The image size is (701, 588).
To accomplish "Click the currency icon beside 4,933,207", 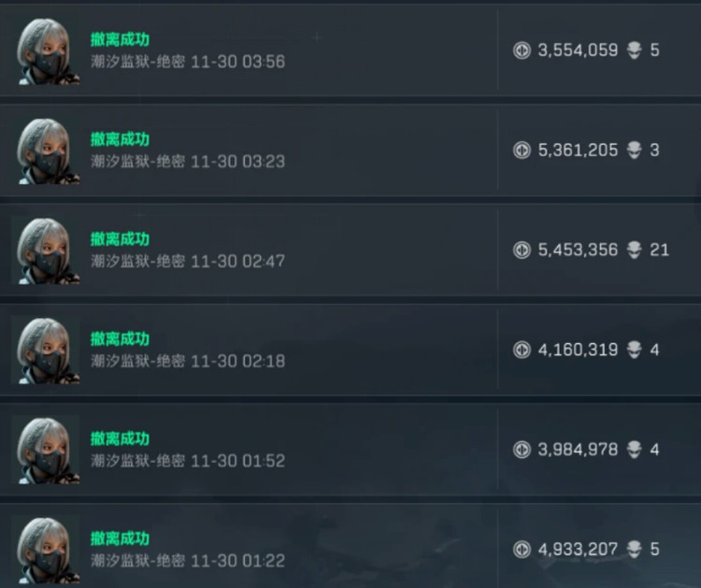I will pos(522,549).
